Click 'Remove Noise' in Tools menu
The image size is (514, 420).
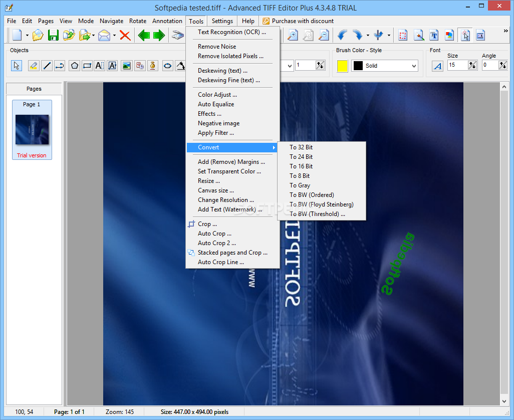point(217,47)
